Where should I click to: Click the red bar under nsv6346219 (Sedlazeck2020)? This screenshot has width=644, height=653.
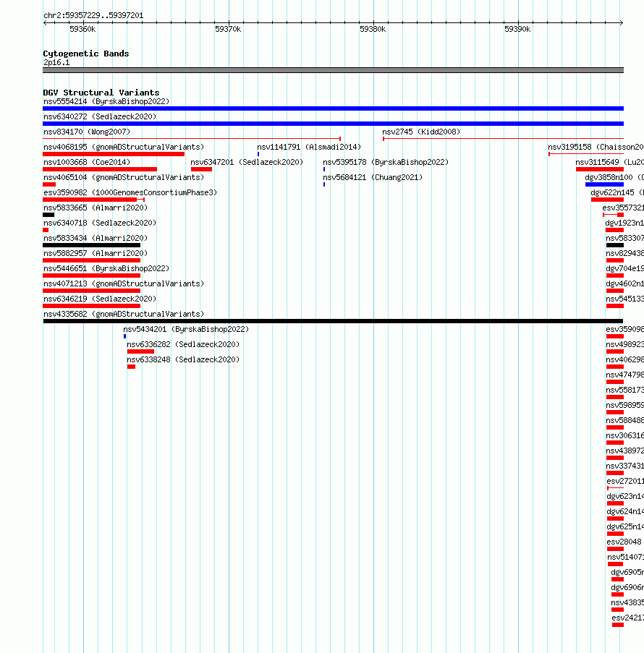click(x=92, y=306)
